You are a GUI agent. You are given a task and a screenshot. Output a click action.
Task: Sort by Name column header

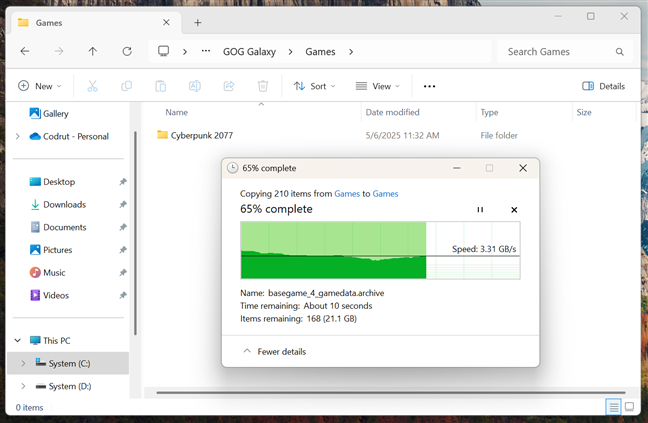click(176, 112)
